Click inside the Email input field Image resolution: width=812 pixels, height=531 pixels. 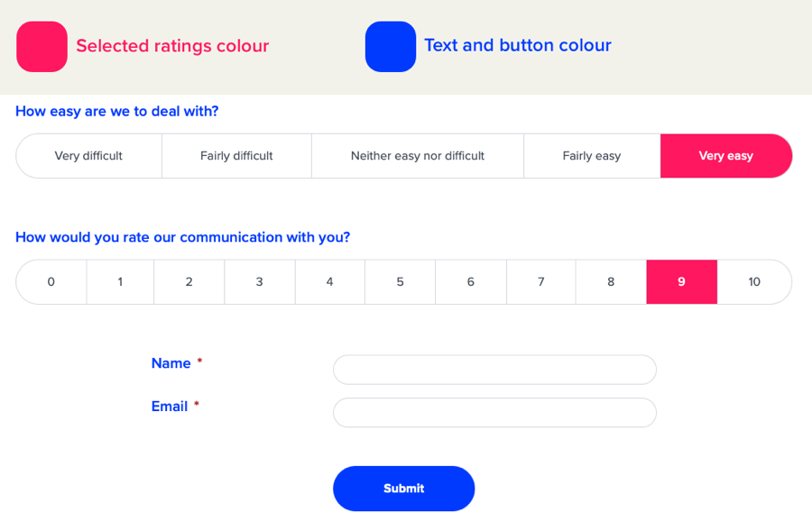tap(494, 412)
